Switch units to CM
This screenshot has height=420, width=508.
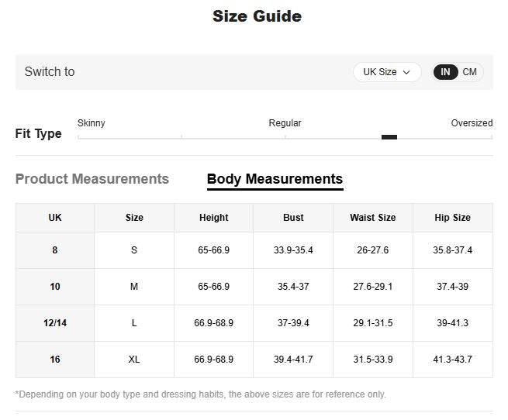point(470,72)
